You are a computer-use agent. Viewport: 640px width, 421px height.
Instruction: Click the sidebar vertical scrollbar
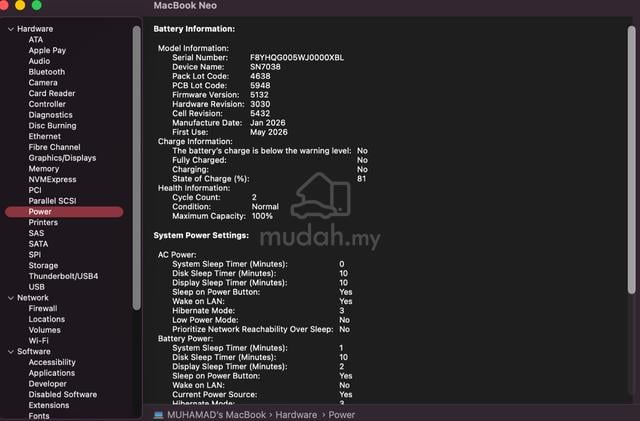(x=137, y=168)
